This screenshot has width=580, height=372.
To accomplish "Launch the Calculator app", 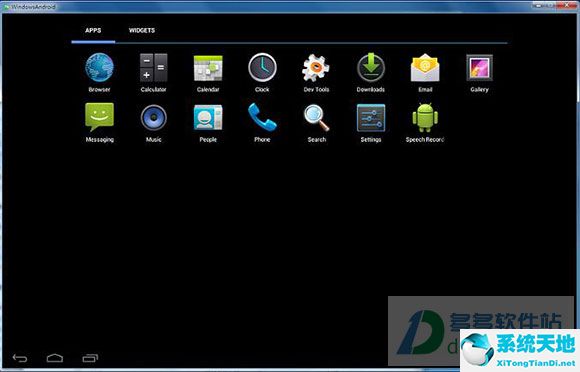I will coord(154,72).
